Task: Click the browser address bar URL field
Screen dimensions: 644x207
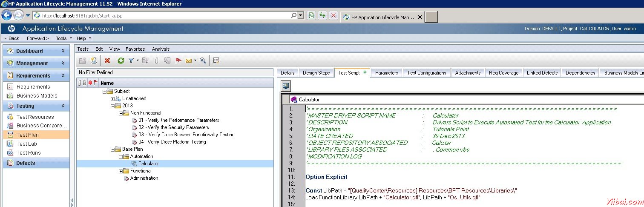Action: (x=166, y=16)
